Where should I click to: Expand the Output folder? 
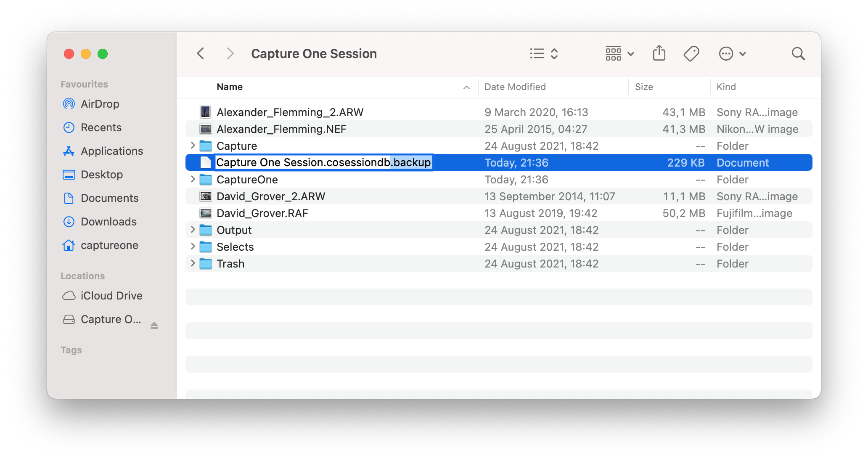pos(193,230)
